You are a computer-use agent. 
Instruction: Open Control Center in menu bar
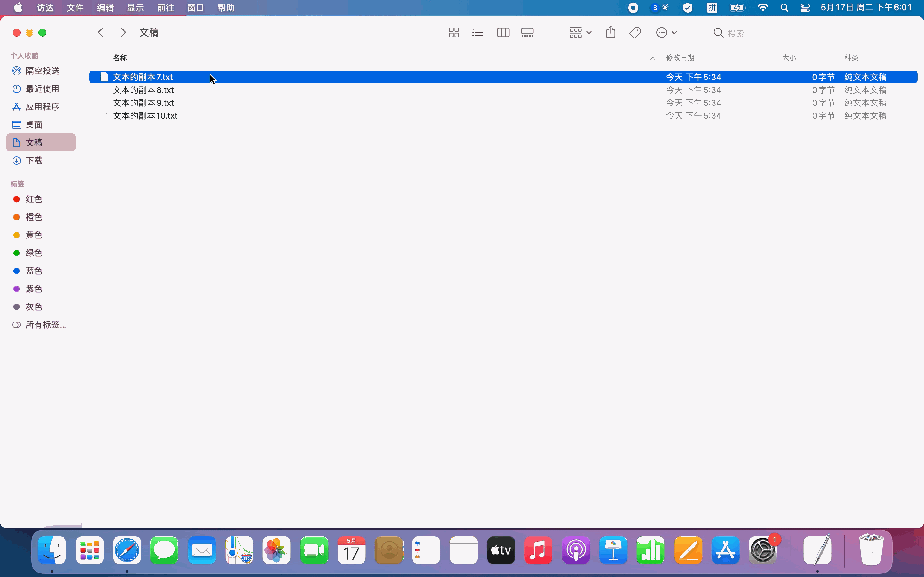click(805, 8)
